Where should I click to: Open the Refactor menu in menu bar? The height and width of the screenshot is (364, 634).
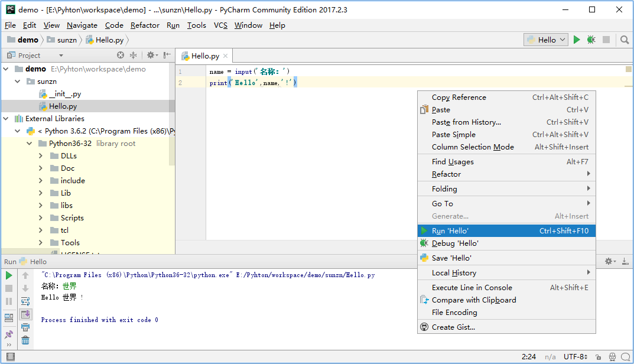[145, 25]
